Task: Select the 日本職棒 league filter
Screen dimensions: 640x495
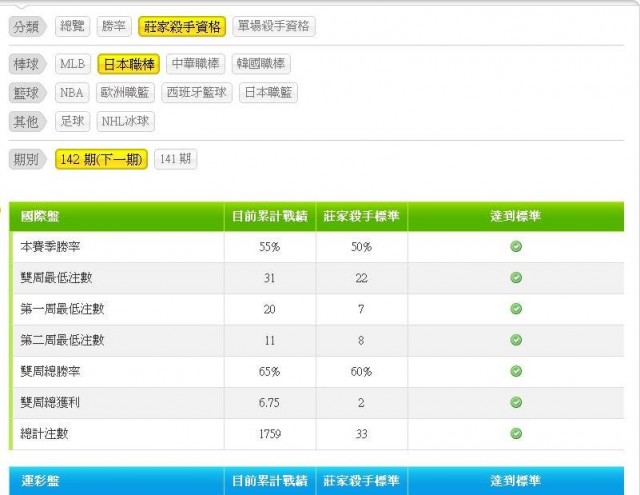Action: 129,64
